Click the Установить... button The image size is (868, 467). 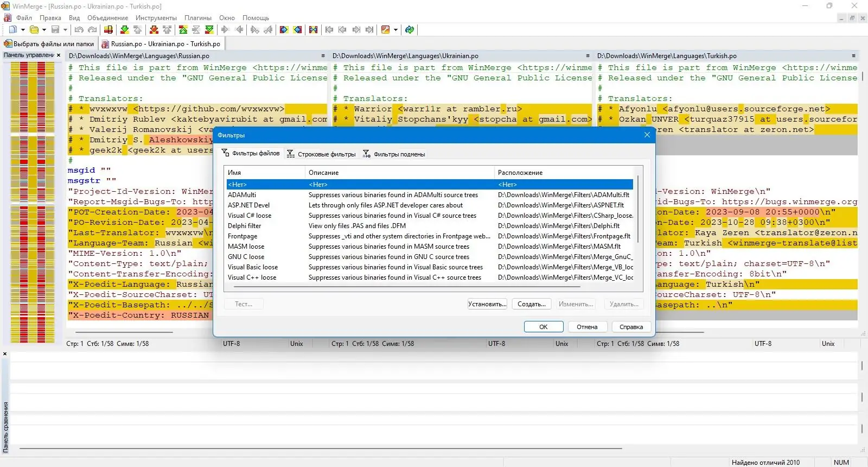coord(487,304)
